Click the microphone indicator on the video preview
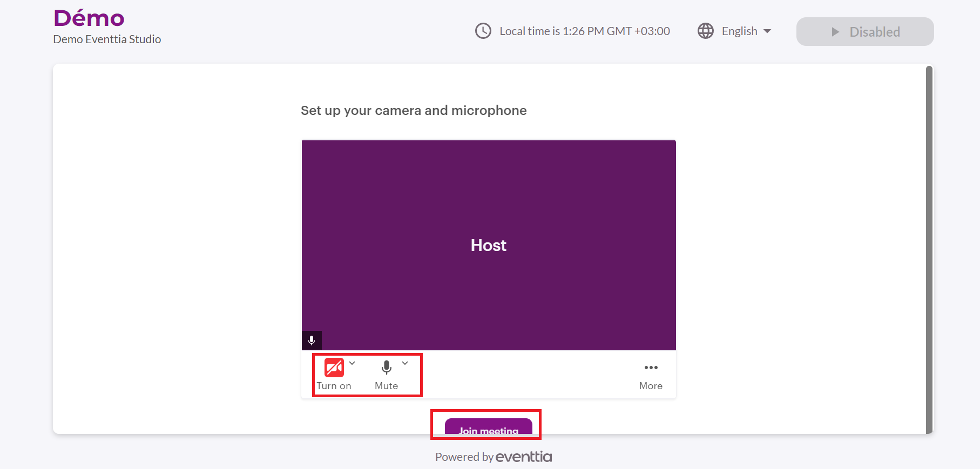The width and height of the screenshot is (980, 469). pos(312,341)
